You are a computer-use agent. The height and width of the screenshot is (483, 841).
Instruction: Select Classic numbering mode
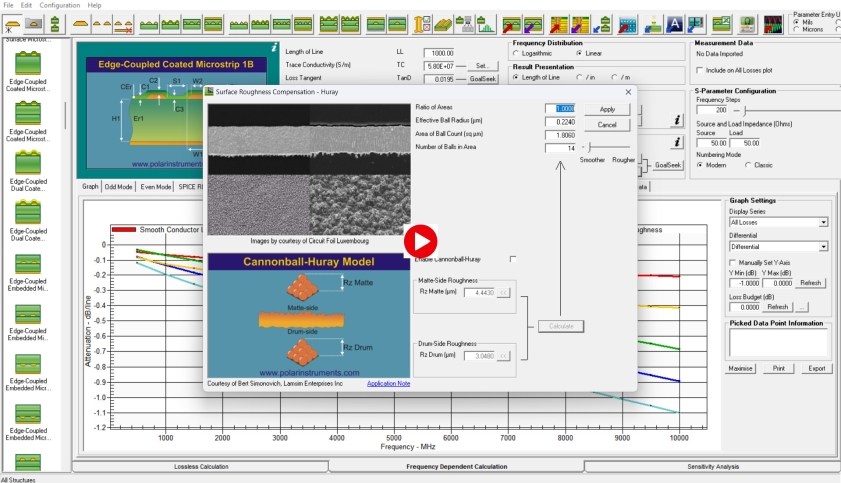[748, 165]
